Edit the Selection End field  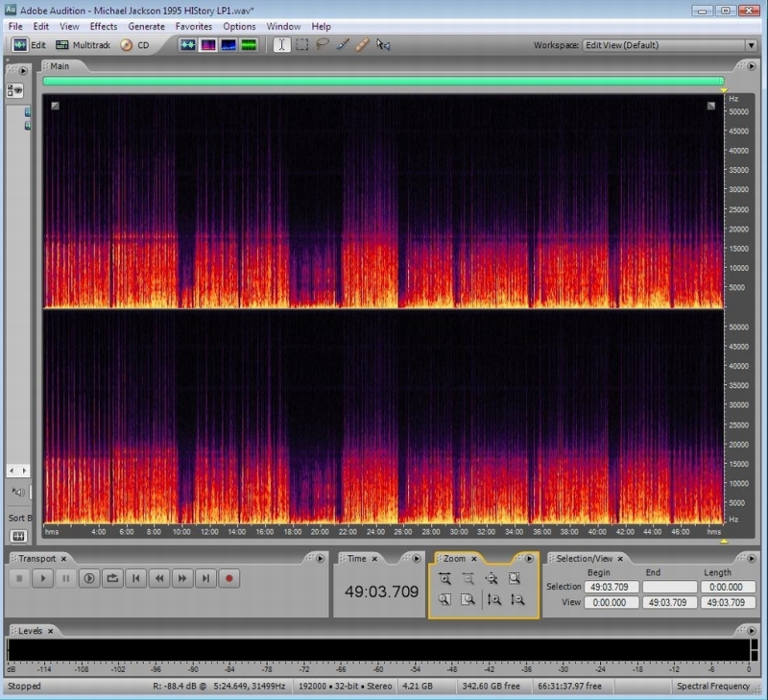pos(669,587)
